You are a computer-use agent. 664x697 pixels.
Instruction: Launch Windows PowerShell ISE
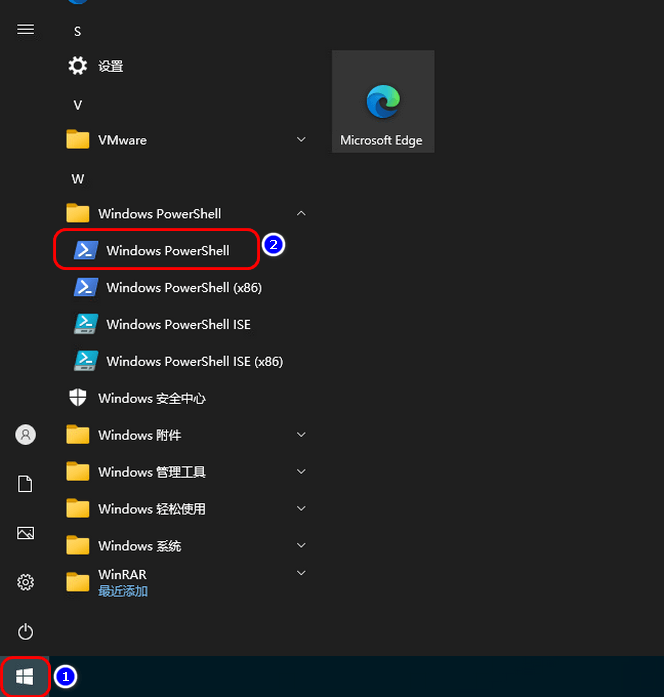pos(178,324)
